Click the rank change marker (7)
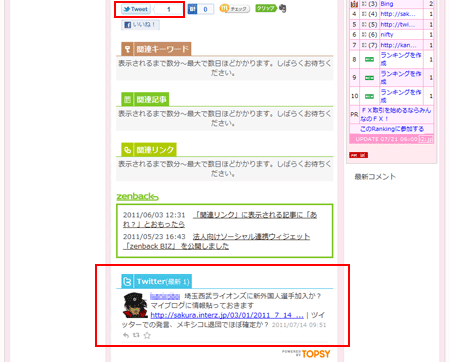This screenshot has width=450, height=362. pyautogui.click(x=369, y=45)
